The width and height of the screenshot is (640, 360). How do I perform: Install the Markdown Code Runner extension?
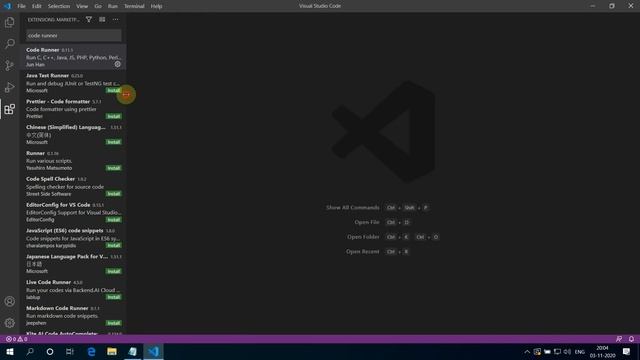(x=113, y=323)
